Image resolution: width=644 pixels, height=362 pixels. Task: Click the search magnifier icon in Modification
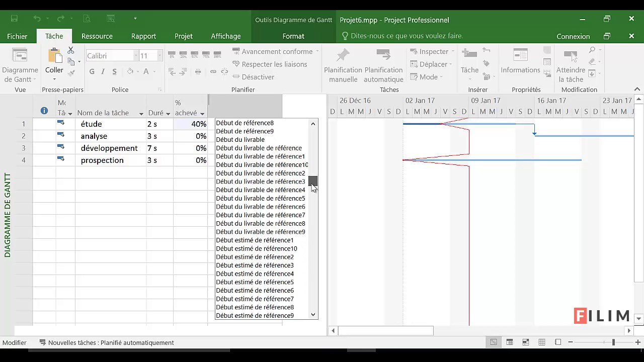coord(592,50)
